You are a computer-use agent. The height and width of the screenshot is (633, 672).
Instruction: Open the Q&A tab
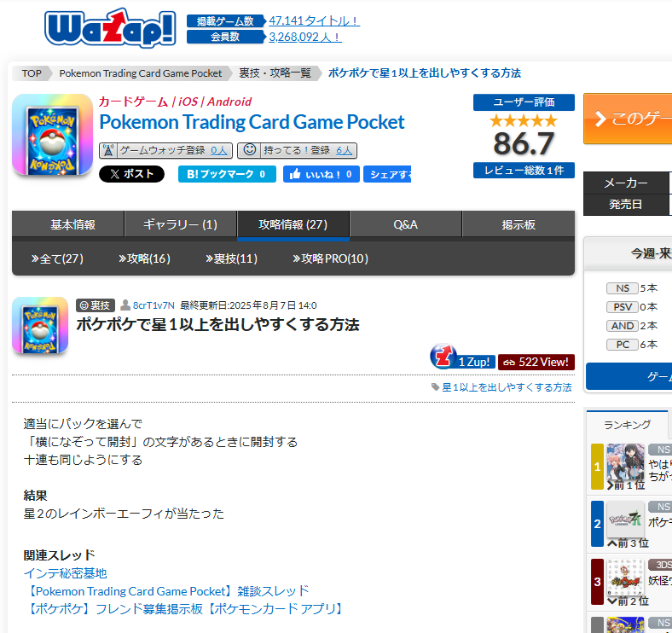[405, 224]
